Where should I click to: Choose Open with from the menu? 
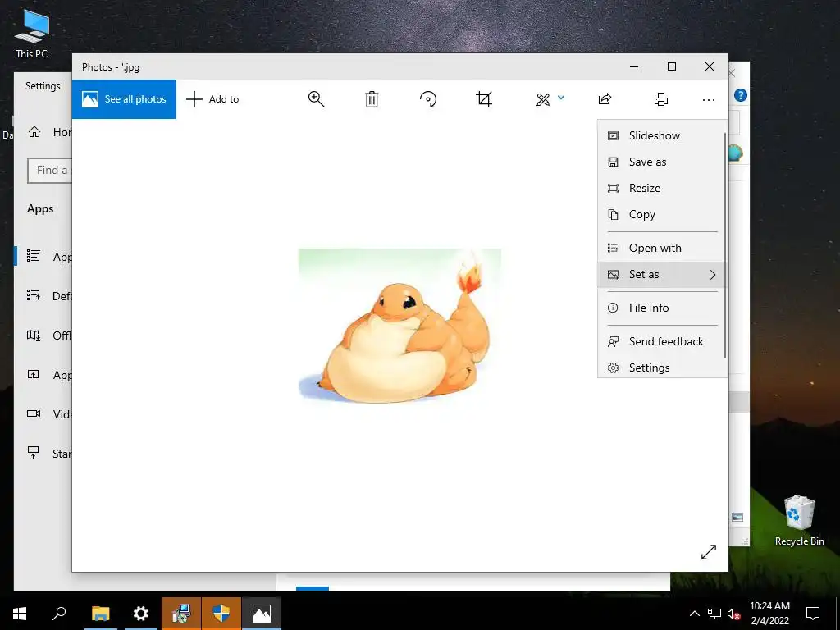(x=661, y=248)
